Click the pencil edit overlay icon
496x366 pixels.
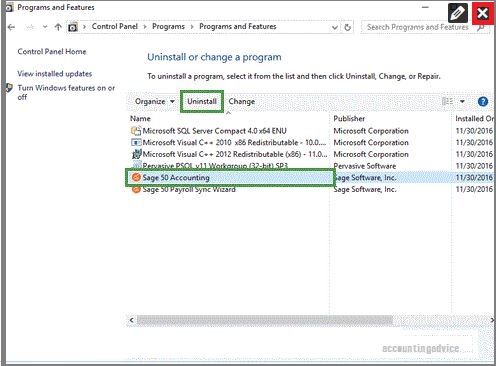(458, 14)
